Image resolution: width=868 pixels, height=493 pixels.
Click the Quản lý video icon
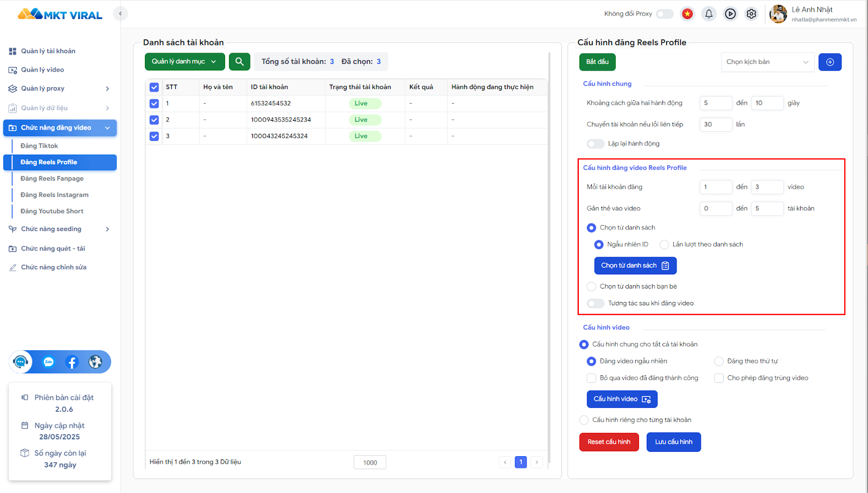click(x=12, y=70)
